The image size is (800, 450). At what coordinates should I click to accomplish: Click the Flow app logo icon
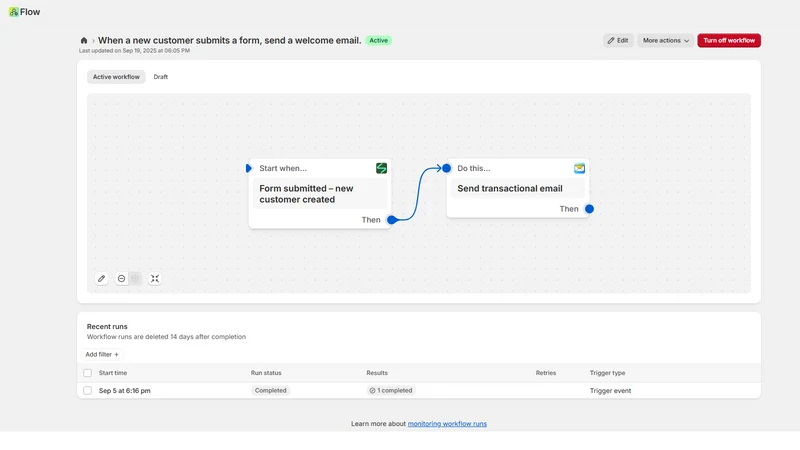click(14, 12)
